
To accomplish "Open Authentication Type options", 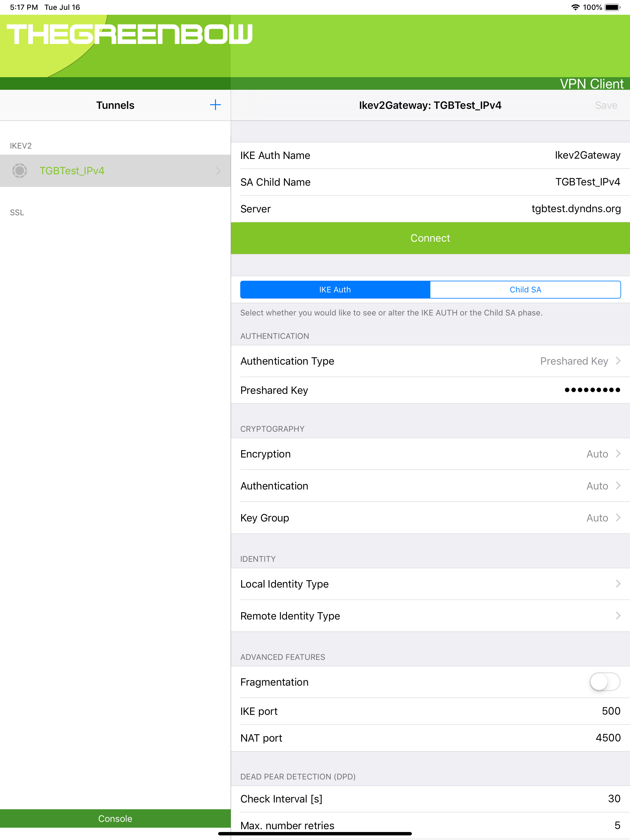I will (430, 361).
